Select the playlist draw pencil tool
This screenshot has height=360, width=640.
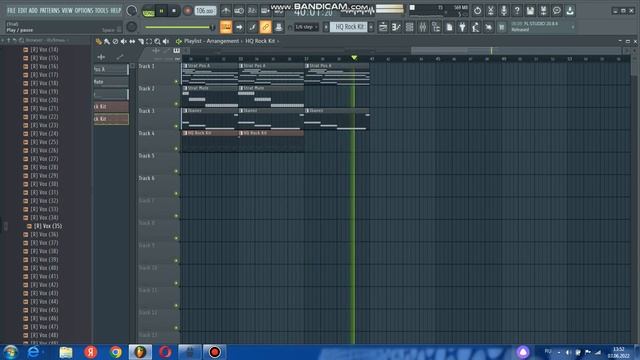click(98, 41)
